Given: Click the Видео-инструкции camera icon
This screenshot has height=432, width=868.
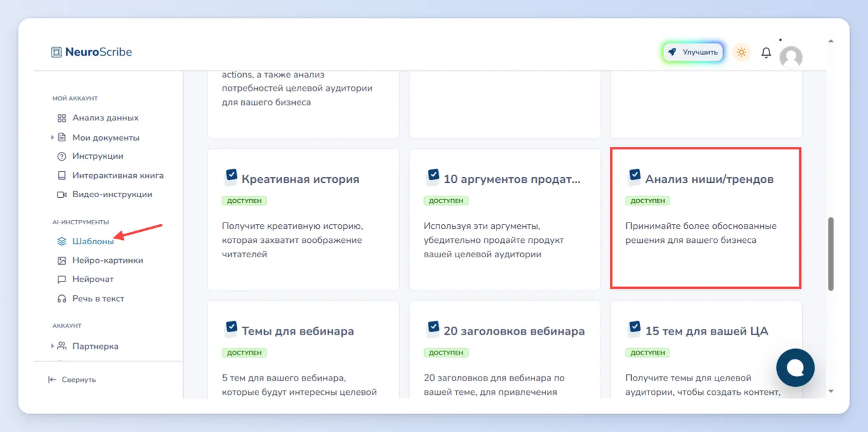Looking at the screenshot, I should (x=61, y=195).
